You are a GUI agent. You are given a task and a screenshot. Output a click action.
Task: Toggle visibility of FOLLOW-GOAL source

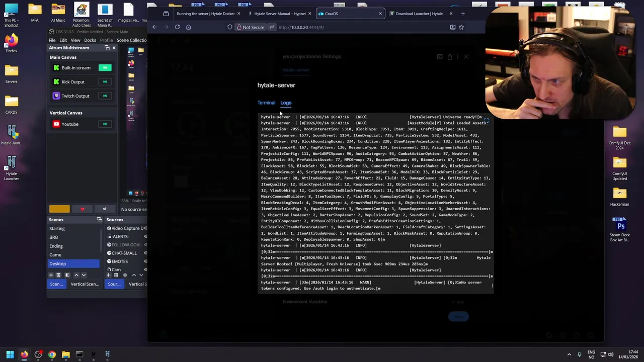click(x=145, y=245)
